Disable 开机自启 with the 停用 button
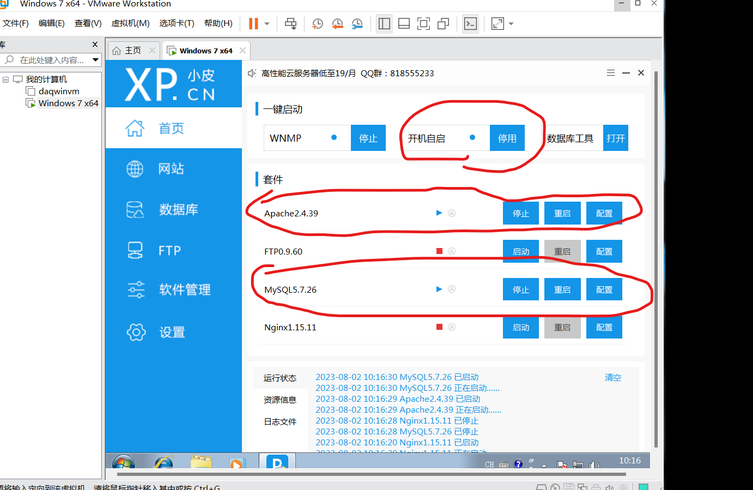The height and width of the screenshot is (490, 753). tap(507, 138)
